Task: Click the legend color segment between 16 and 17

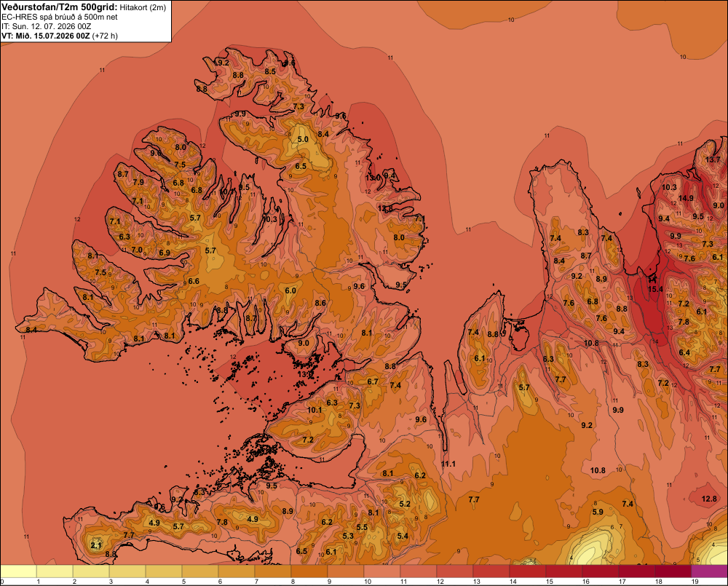Action: [x=601, y=571]
